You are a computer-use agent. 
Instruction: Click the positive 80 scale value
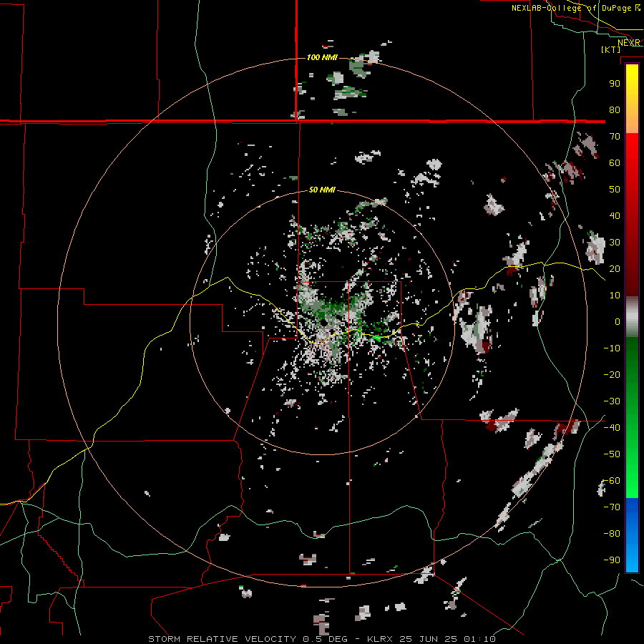click(615, 109)
